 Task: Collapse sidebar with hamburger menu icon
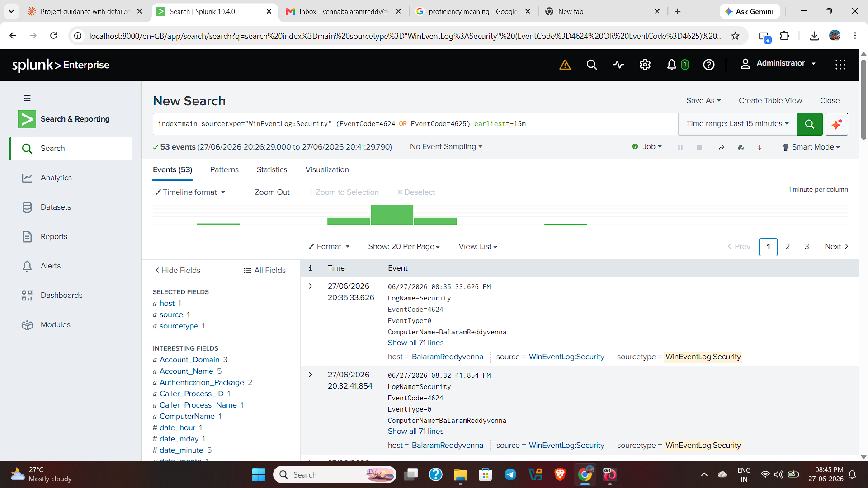(x=27, y=98)
